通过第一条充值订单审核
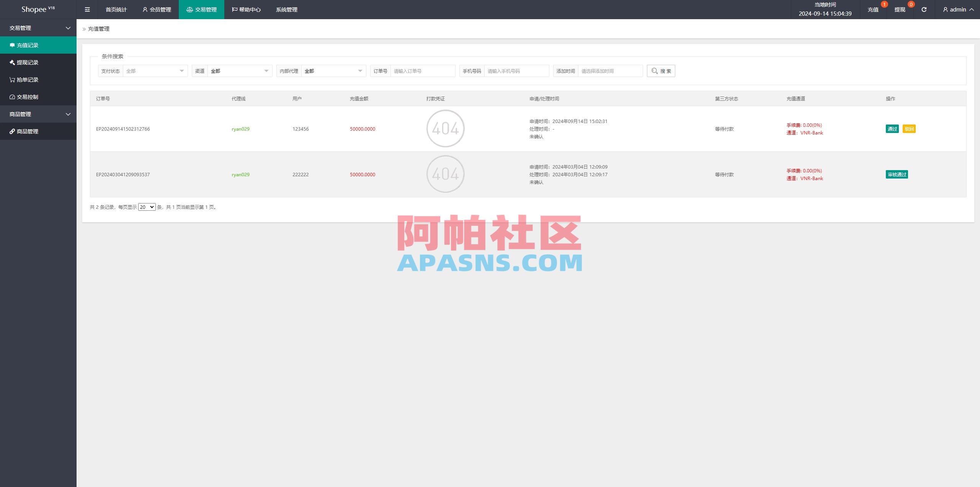Viewport: 980px width, 487px height. 892,129
